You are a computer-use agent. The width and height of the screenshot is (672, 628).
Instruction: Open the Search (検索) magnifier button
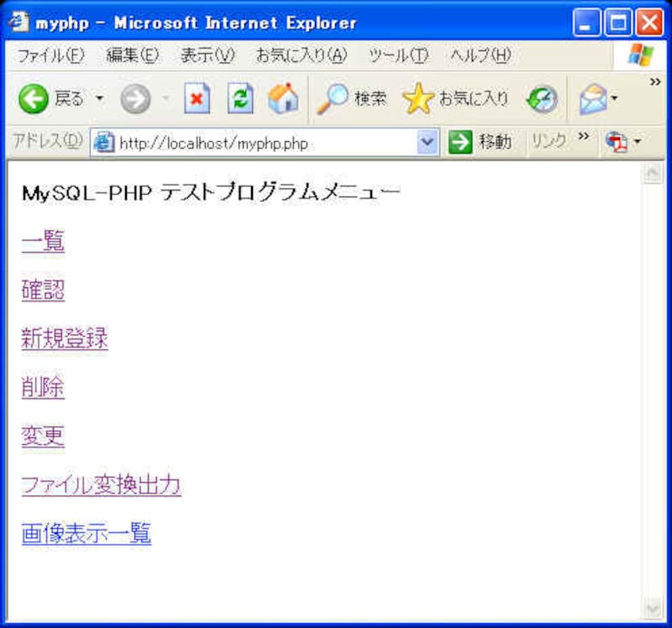click(x=351, y=99)
